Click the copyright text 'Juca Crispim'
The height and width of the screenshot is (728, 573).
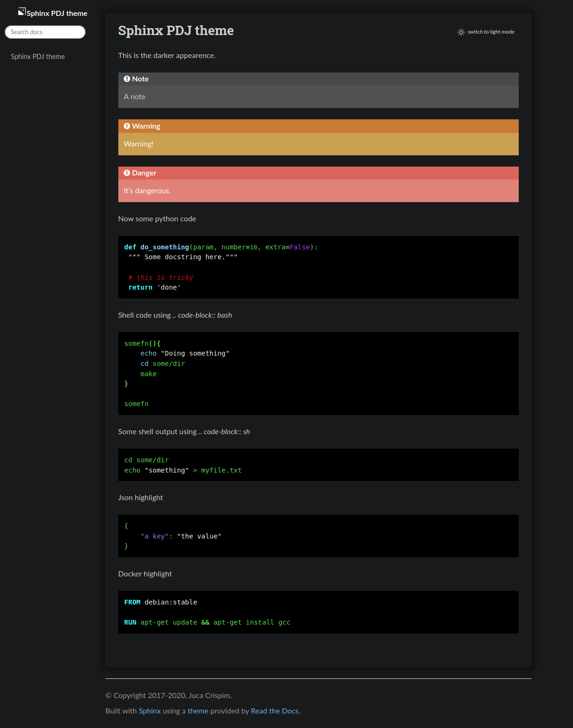click(209, 696)
